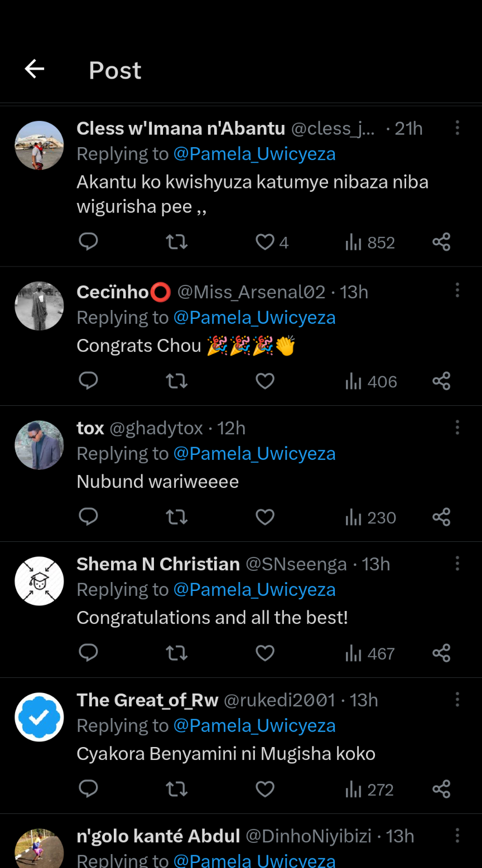The image size is (482, 868).
Task: Open three-dot menu on tox's reply
Action: pos(457,428)
